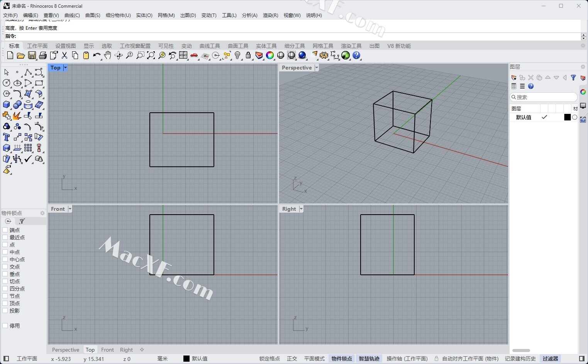Open a file with the folder icon
This screenshot has width=588, height=364.
pos(21,55)
